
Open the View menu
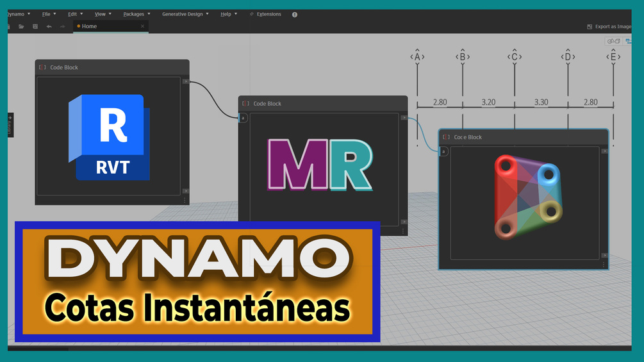[103, 14]
